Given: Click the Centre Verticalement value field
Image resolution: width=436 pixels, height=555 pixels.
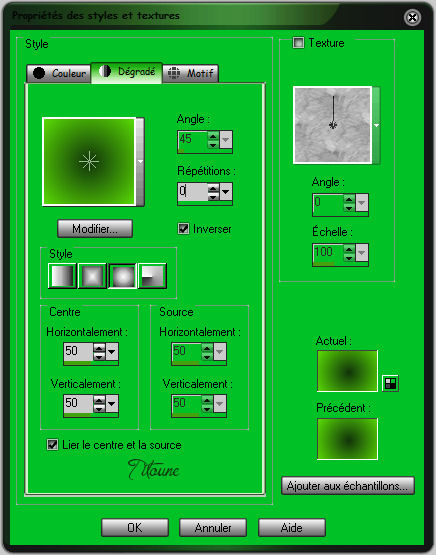Looking at the screenshot, I should 78,404.
